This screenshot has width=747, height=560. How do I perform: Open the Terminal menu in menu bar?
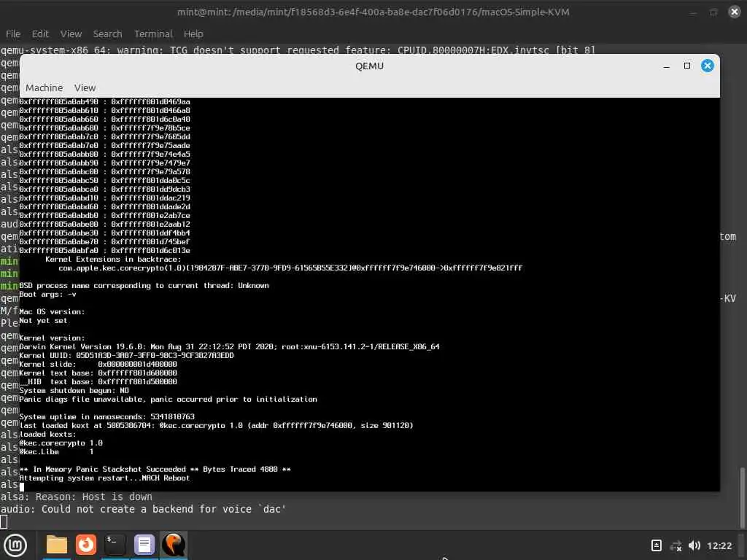click(153, 34)
